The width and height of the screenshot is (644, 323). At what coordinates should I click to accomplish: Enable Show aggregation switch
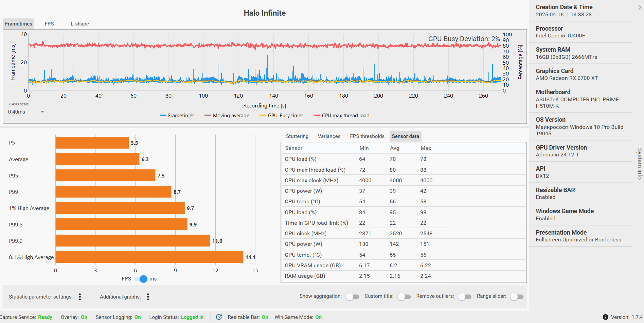(352, 296)
